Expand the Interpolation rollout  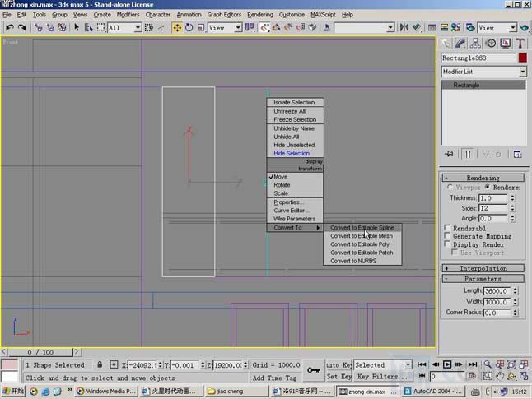click(x=483, y=268)
